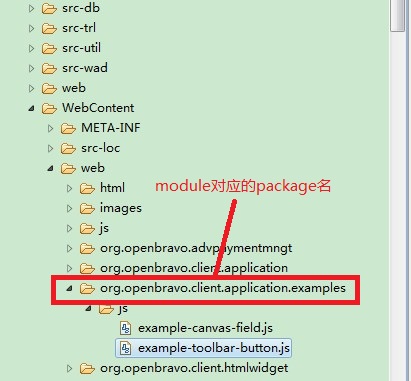Expand the src-trl folder
The height and width of the screenshot is (381, 411).
point(31,28)
